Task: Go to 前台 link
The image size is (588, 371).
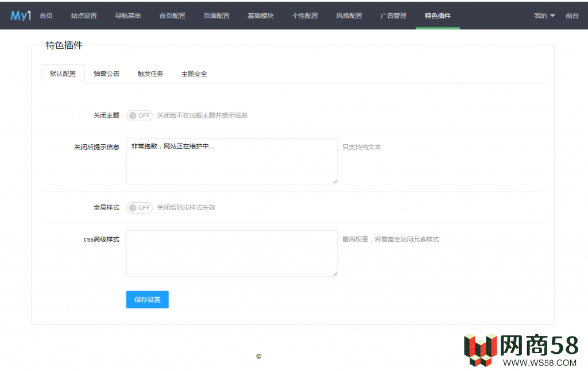Action: (x=572, y=16)
